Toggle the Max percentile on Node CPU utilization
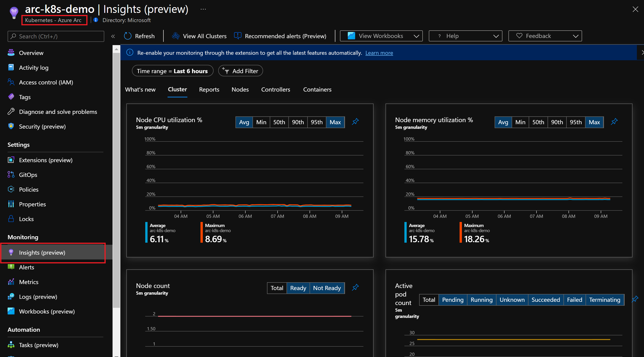 pyautogui.click(x=335, y=122)
